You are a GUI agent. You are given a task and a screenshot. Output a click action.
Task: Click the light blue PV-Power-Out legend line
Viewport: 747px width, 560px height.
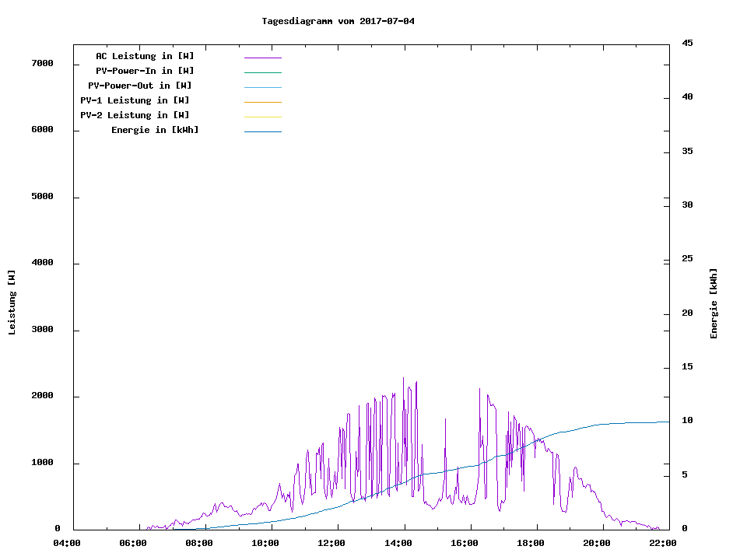click(262, 87)
